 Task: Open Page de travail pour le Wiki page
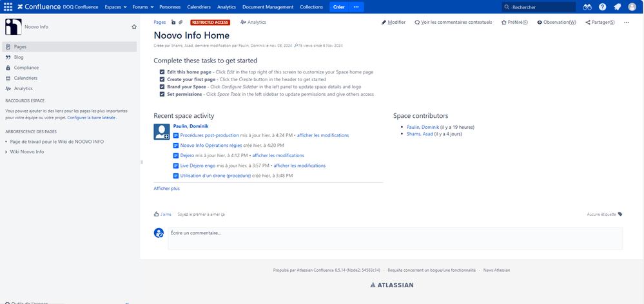pos(57,142)
